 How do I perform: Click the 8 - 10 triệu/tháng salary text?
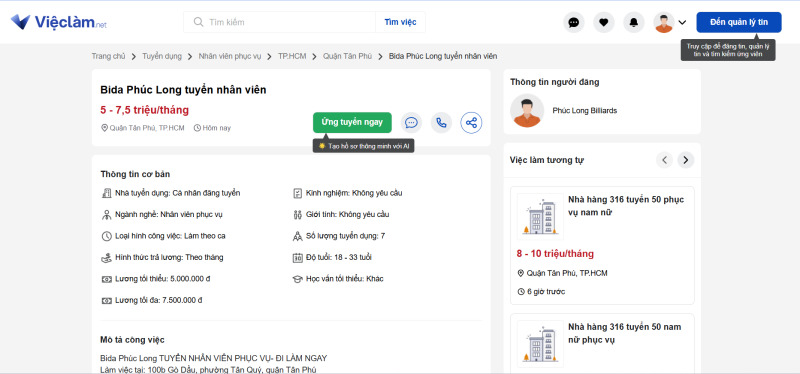tap(555, 254)
